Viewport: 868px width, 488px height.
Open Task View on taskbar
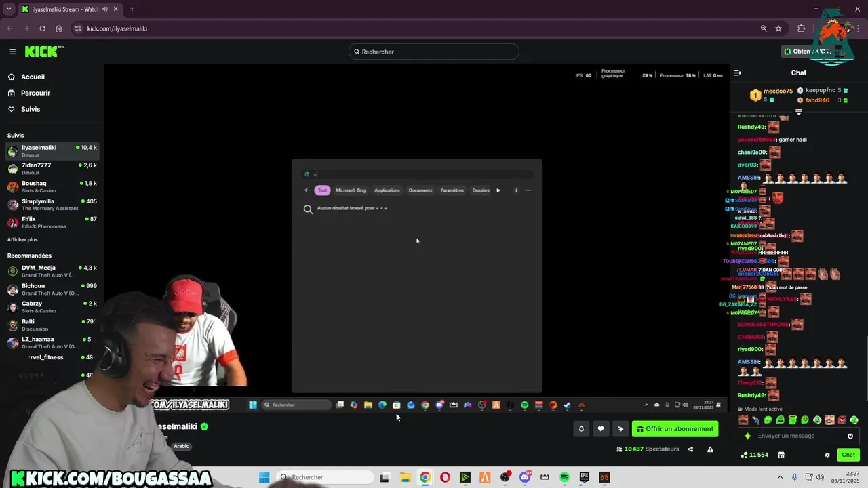tap(384, 477)
